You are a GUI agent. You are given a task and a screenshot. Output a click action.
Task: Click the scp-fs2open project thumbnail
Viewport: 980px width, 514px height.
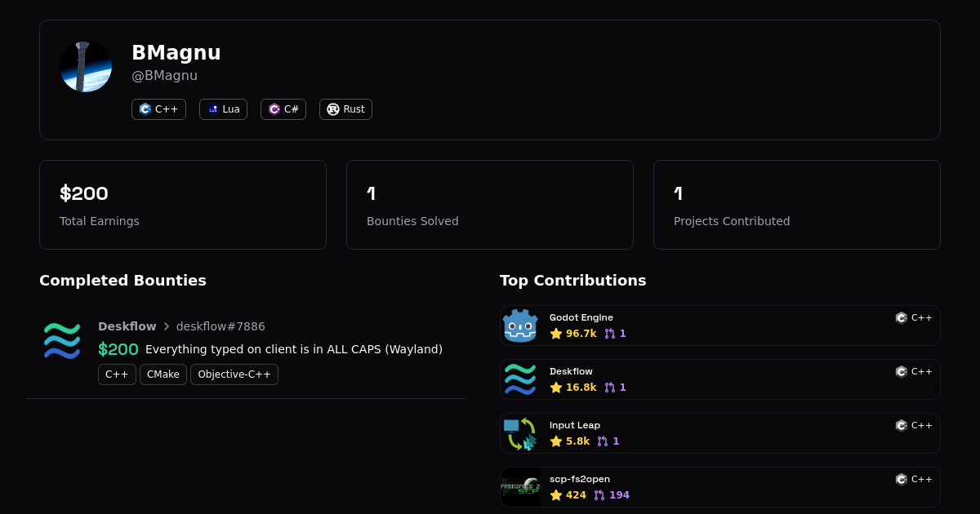pyautogui.click(x=520, y=487)
